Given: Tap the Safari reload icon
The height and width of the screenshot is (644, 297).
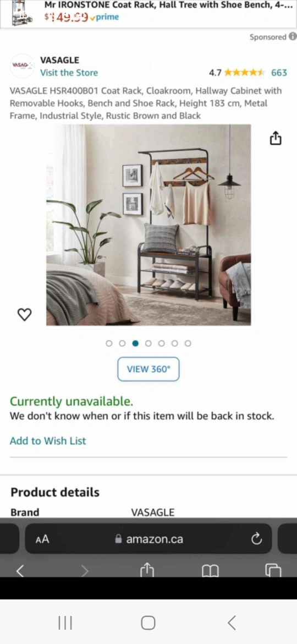Looking at the screenshot, I should point(256,538).
